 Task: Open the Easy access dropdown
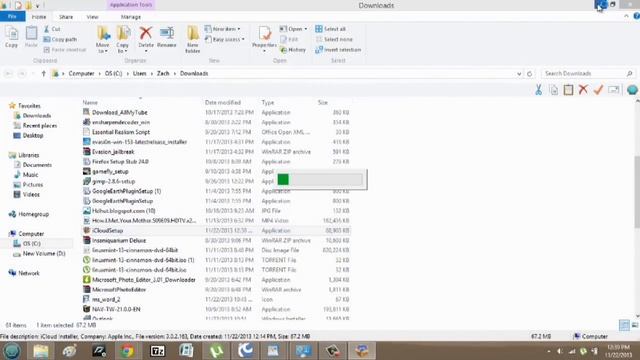[x=224, y=39]
